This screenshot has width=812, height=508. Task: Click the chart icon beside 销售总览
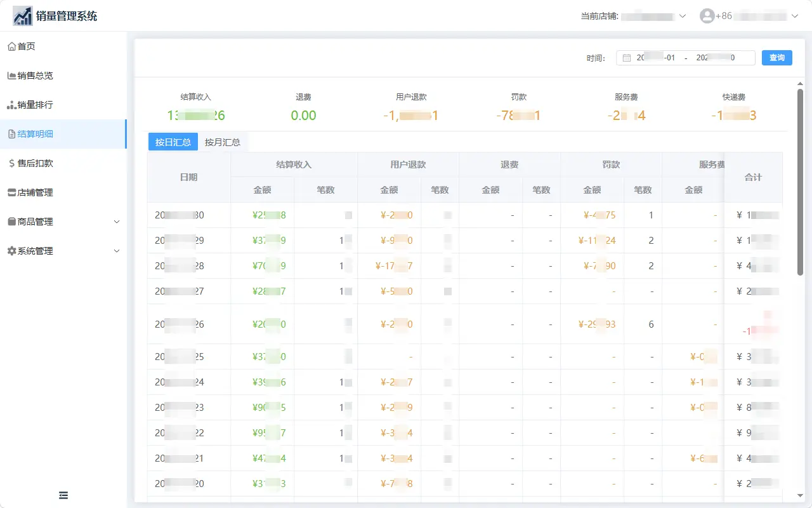(x=11, y=76)
